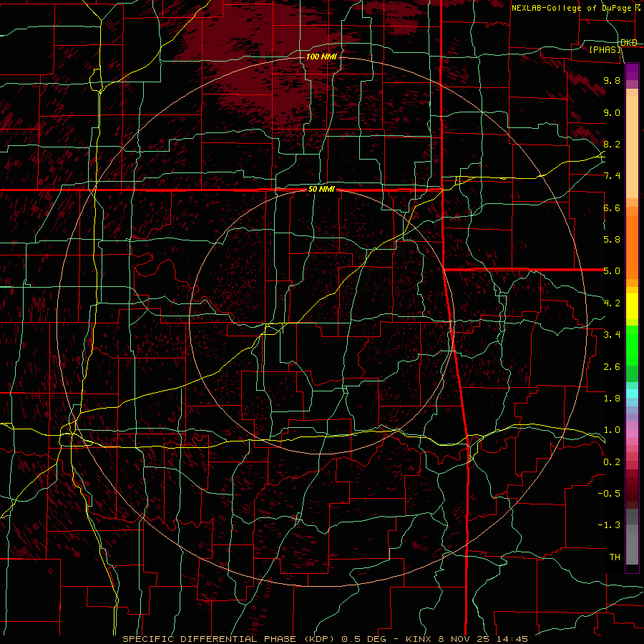
Task: Click the orange segment of the color bar
Action: (632, 247)
